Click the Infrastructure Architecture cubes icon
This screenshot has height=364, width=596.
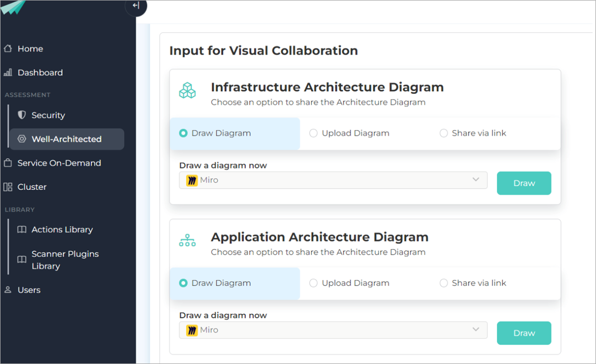point(187,91)
